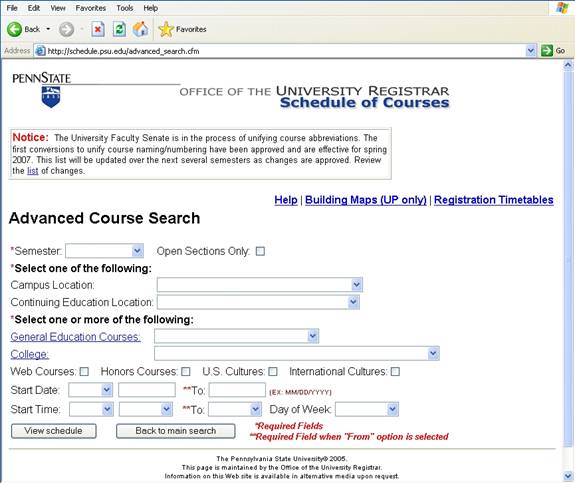
Task: Expand the Campus Location dropdown
Action: coord(260,285)
